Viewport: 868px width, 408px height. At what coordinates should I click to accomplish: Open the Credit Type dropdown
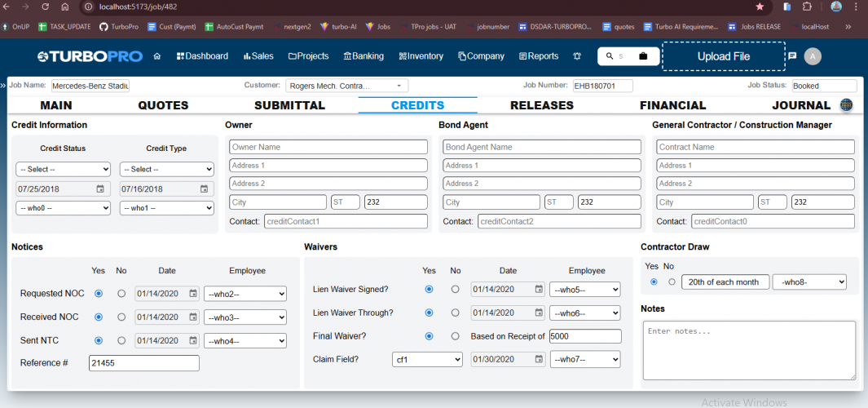(x=166, y=169)
